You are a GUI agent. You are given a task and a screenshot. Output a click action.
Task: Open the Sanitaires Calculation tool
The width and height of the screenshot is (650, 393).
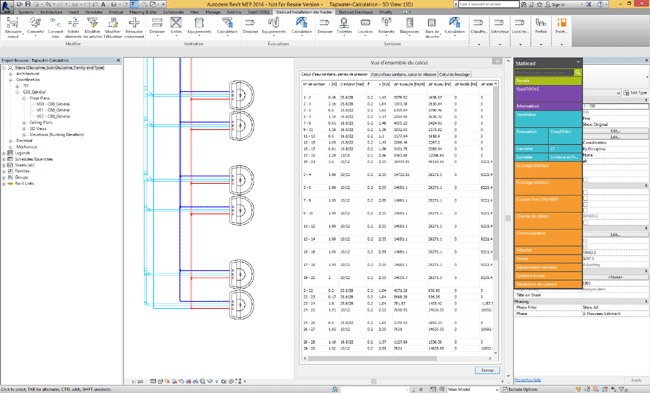(x=454, y=23)
